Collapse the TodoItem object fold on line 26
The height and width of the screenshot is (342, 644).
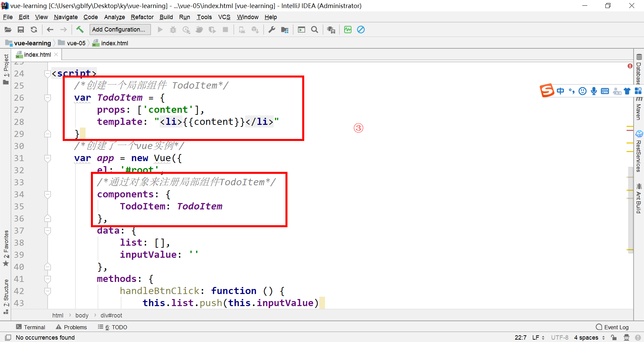coord(48,98)
